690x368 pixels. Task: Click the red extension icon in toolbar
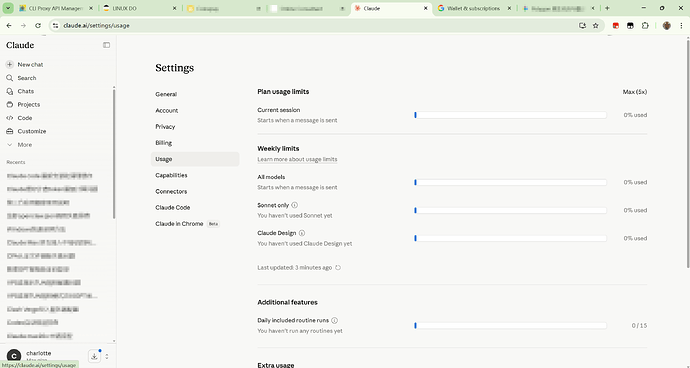coord(616,26)
